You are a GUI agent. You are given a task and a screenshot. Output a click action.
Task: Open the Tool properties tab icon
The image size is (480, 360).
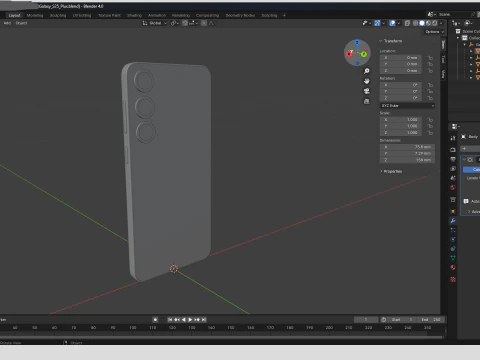pos(453,138)
